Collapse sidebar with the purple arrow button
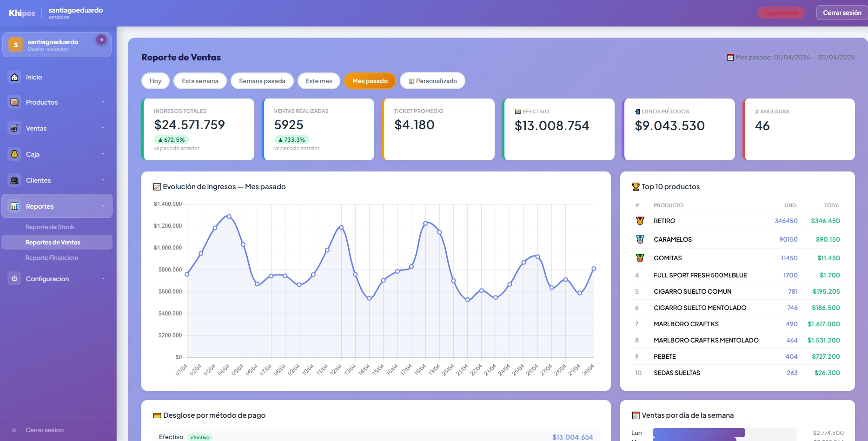868x441 pixels. coord(101,39)
